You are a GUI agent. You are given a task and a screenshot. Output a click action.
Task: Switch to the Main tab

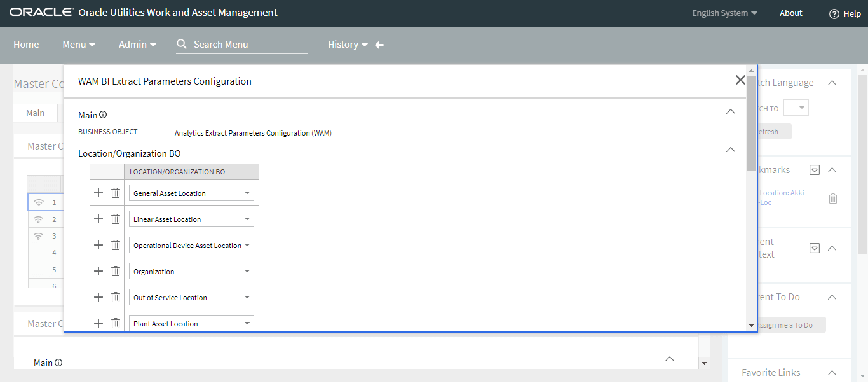point(35,112)
